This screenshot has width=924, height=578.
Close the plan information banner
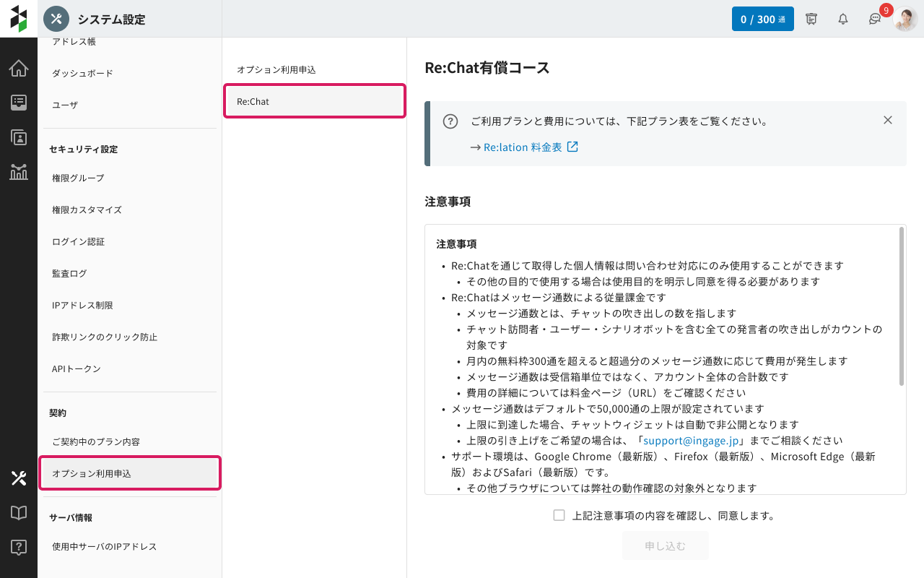pyautogui.click(x=888, y=120)
